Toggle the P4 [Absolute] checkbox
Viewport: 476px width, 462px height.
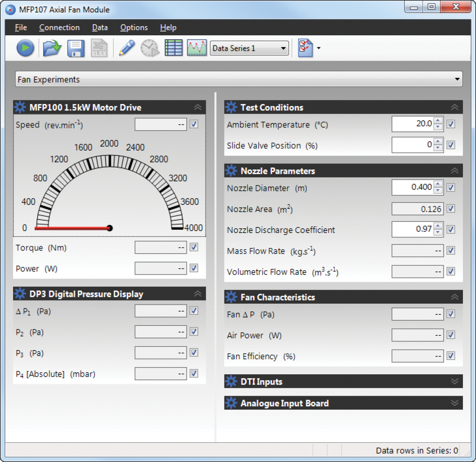point(194,373)
